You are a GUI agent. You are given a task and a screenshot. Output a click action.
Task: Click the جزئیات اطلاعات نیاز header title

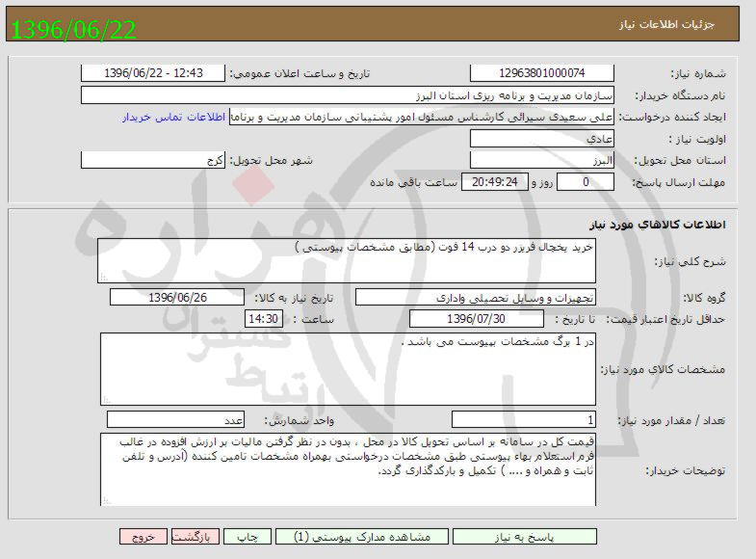tap(666, 24)
